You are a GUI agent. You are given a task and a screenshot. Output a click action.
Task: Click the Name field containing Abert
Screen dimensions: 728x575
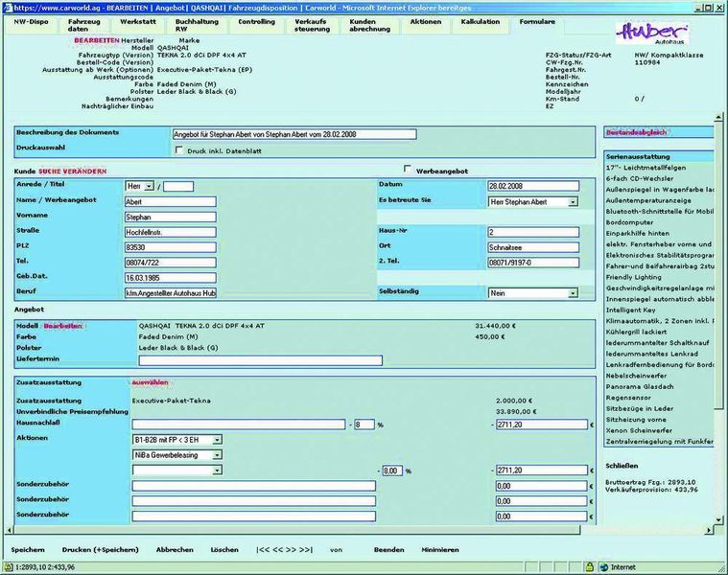click(x=171, y=201)
